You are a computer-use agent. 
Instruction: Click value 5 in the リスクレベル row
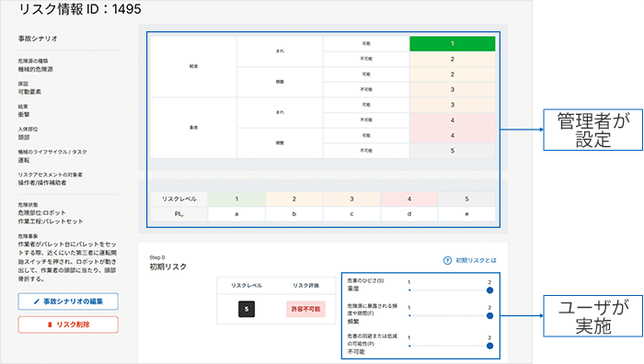click(x=466, y=199)
